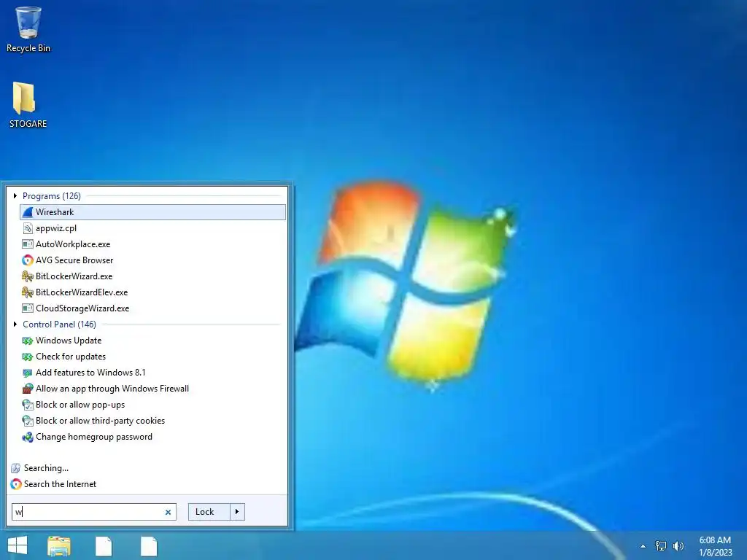Select the 'Wireshark' text row

click(x=55, y=212)
